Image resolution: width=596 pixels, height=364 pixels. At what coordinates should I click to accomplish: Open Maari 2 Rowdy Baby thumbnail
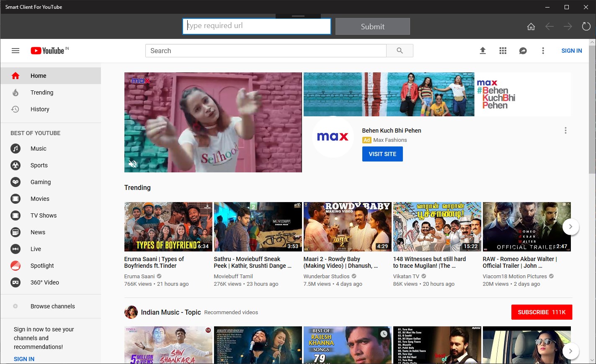click(348, 227)
